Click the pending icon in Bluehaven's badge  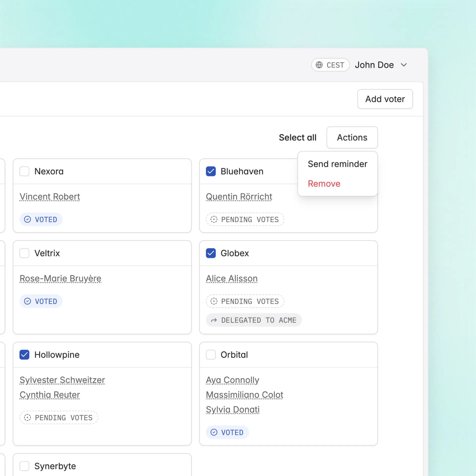tap(214, 219)
